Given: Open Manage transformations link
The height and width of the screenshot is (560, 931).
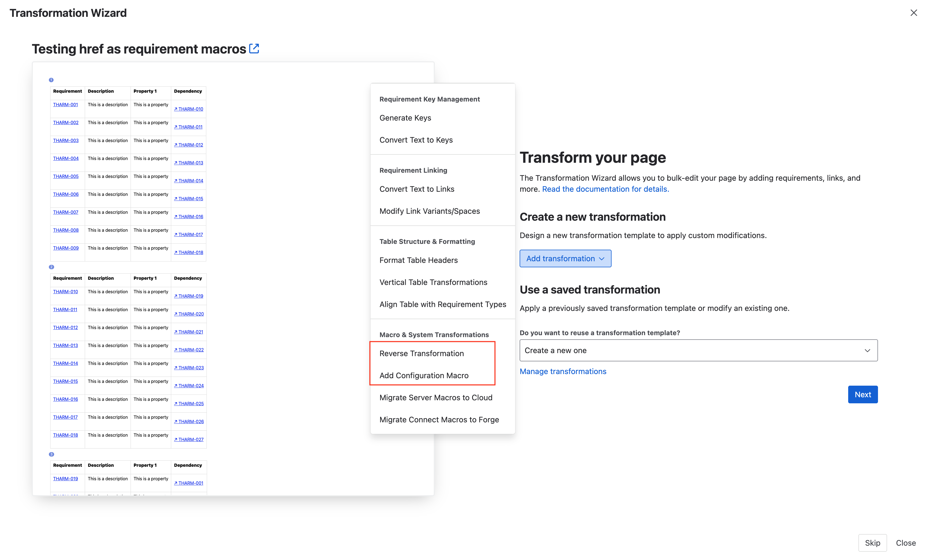Looking at the screenshot, I should click(563, 371).
